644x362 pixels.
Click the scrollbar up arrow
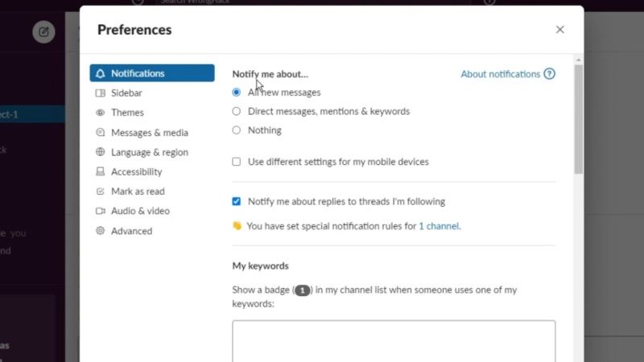click(x=578, y=60)
